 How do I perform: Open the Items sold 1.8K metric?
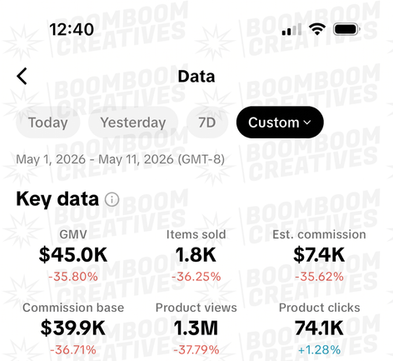tap(196, 256)
